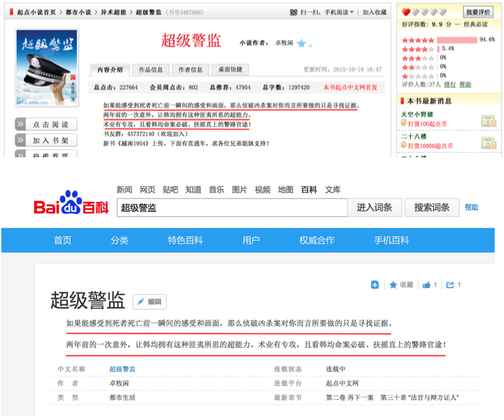The width and height of the screenshot is (504, 420).
Task: Open the 图片 nav link
Action: (x=239, y=190)
